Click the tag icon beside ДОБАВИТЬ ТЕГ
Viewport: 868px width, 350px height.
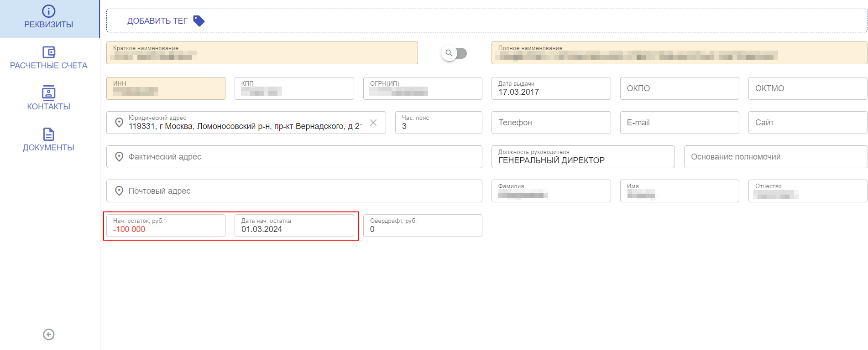(199, 21)
